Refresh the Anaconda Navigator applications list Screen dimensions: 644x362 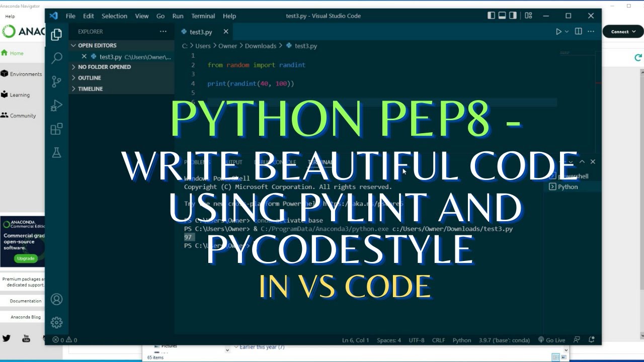point(638,58)
